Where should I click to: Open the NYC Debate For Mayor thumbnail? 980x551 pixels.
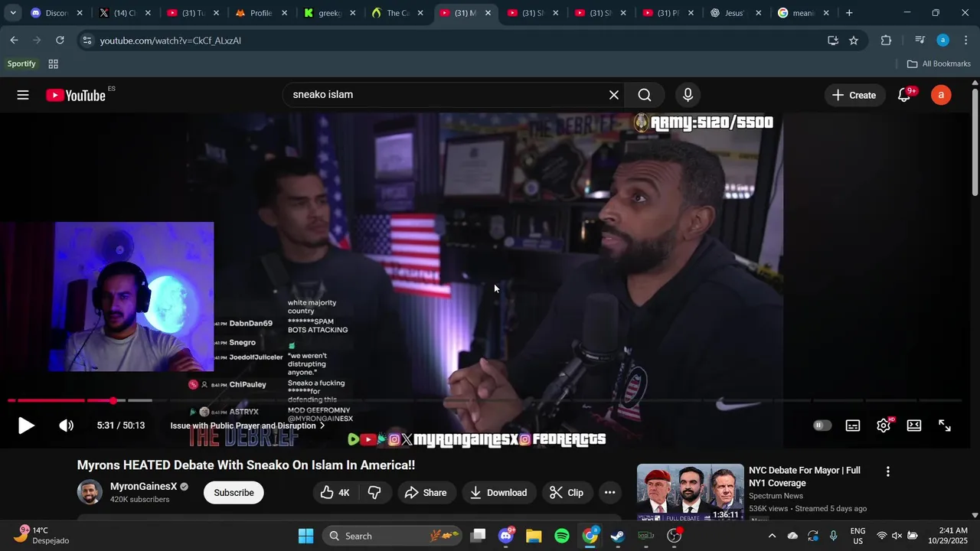click(x=690, y=493)
